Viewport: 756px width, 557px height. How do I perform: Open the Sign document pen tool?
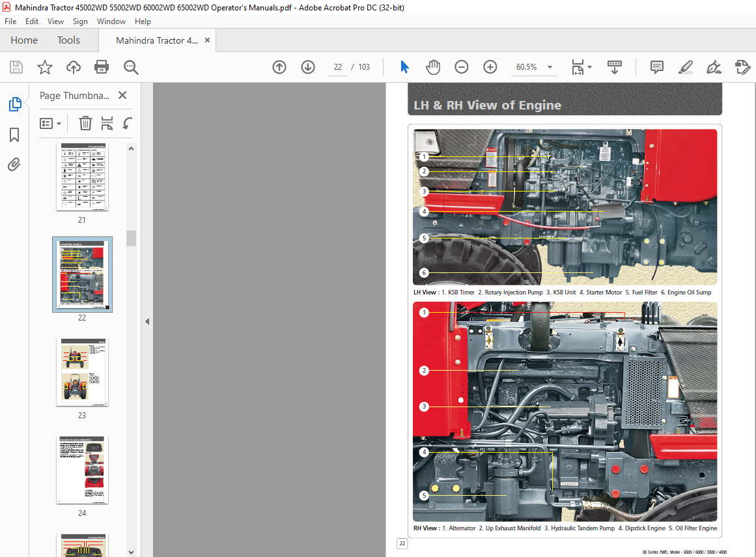tap(714, 67)
